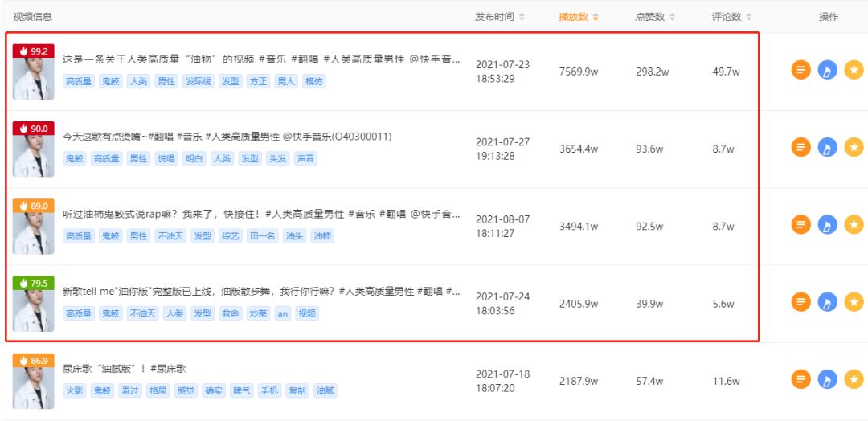Click comment count 11.6w
This screenshot has width=868, height=421.
pos(725,381)
